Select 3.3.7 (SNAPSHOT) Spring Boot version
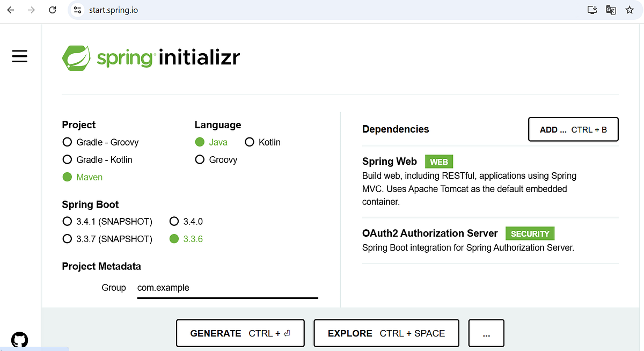This screenshot has height=351, width=644. (107, 239)
